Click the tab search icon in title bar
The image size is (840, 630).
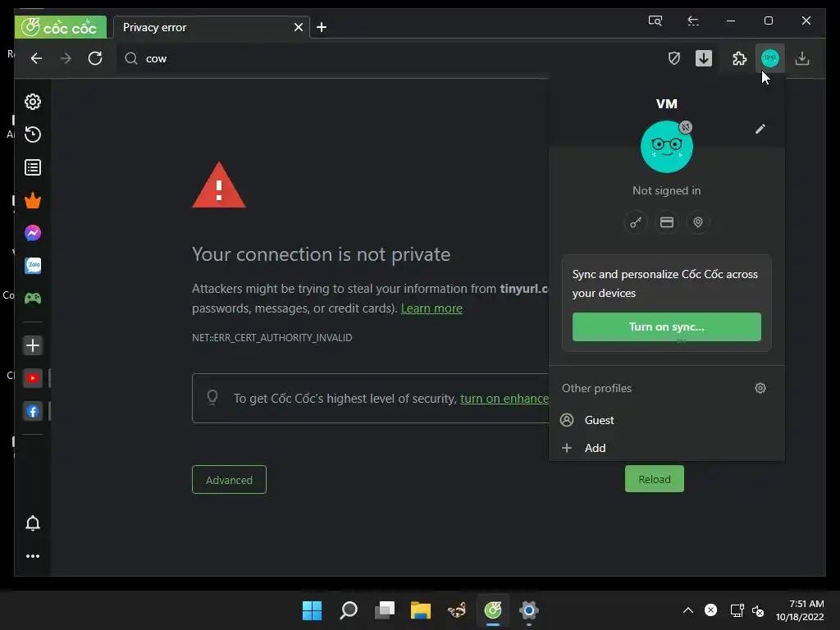pos(655,21)
